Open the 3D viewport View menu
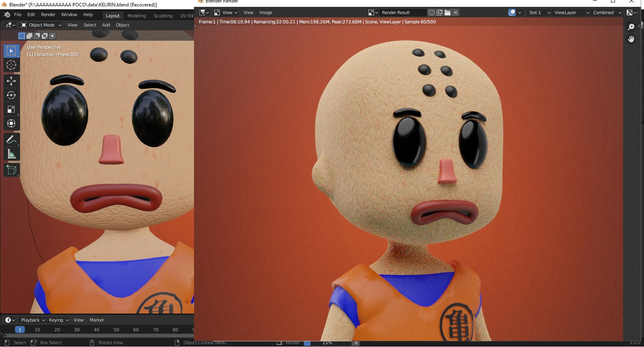This screenshot has height=347, width=644. (x=72, y=25)
